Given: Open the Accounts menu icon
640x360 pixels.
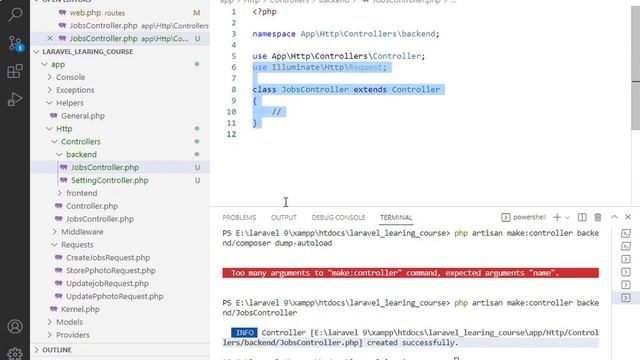Looking at the screenshot, I should click(15, 327).
